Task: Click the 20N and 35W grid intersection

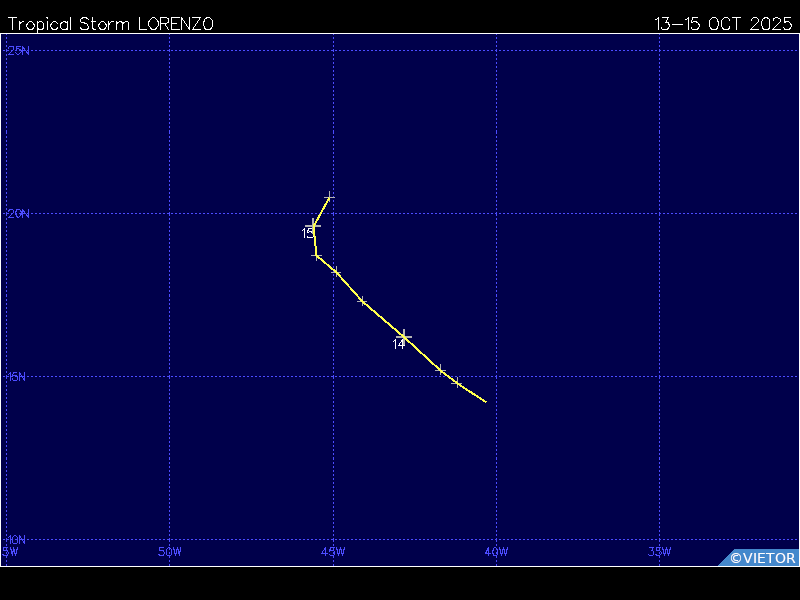Action: (x=659, y=213)
